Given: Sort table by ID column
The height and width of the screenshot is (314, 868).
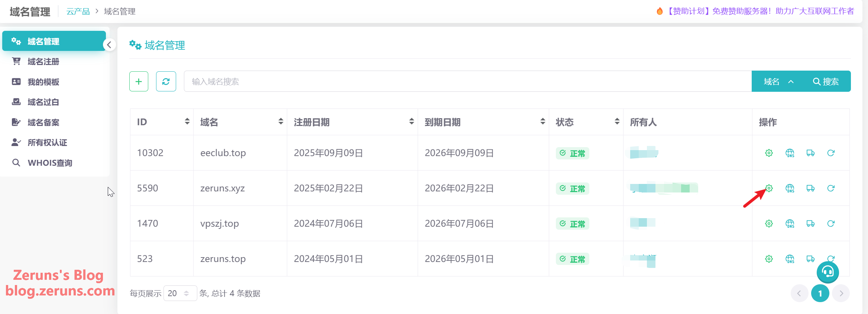Looking at the screenshot, I should [x=187, y=122].
